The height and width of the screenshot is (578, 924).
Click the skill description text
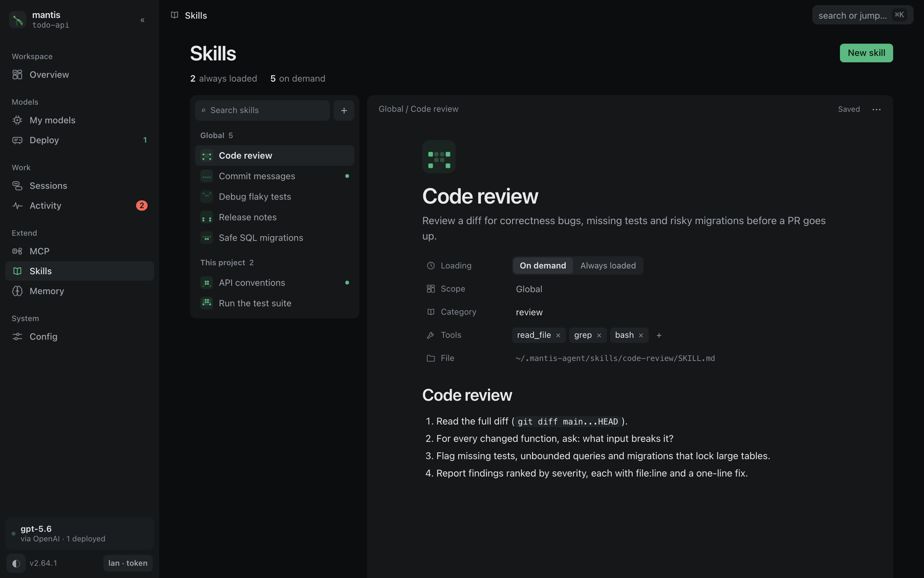624,228
